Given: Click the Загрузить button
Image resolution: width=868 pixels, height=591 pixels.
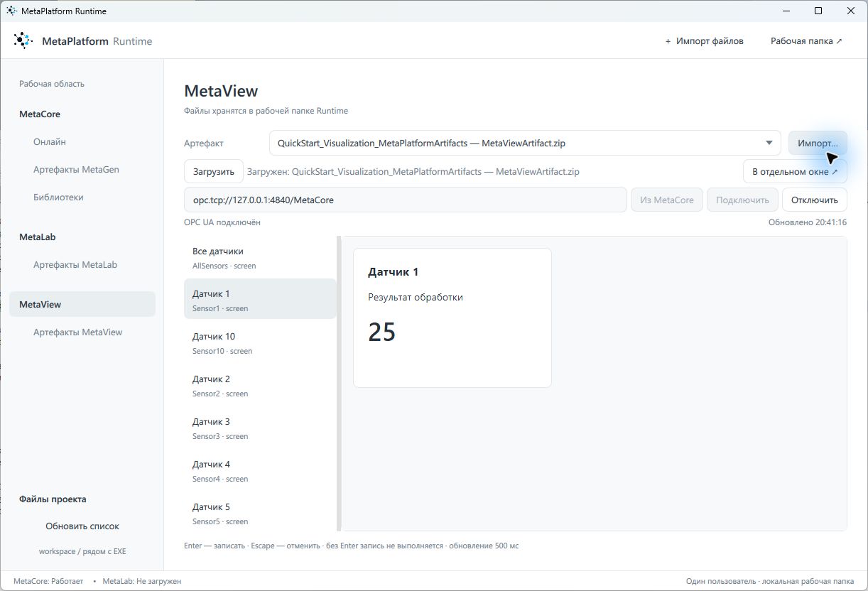Looking at the screenshot, I should point(214,171).
